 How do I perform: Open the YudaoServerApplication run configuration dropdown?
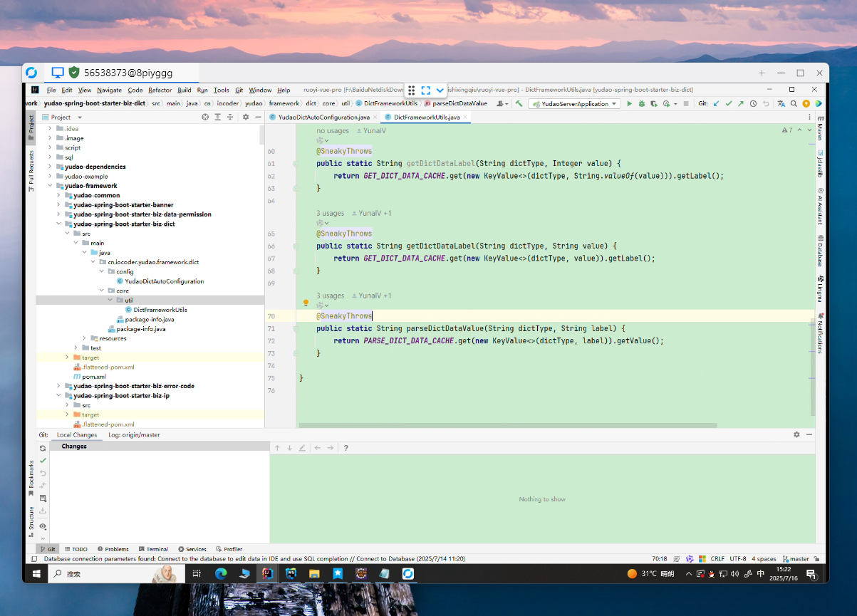[x=574, y=104]
